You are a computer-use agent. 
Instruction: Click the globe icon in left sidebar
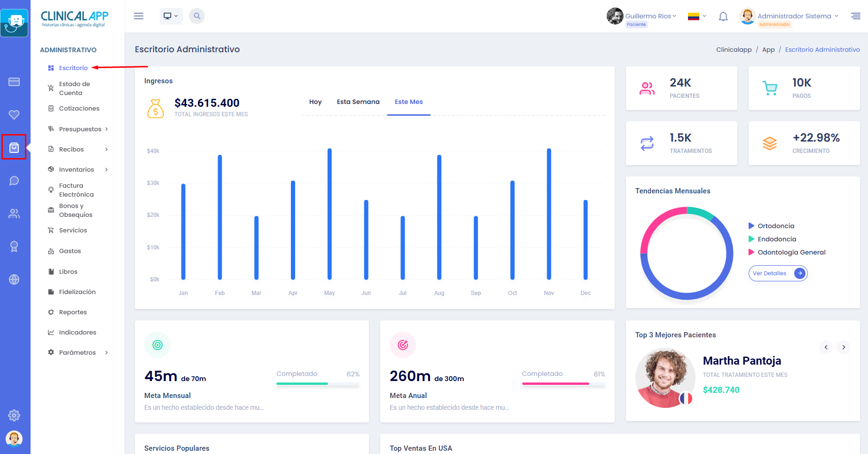[x=14, y=279]
